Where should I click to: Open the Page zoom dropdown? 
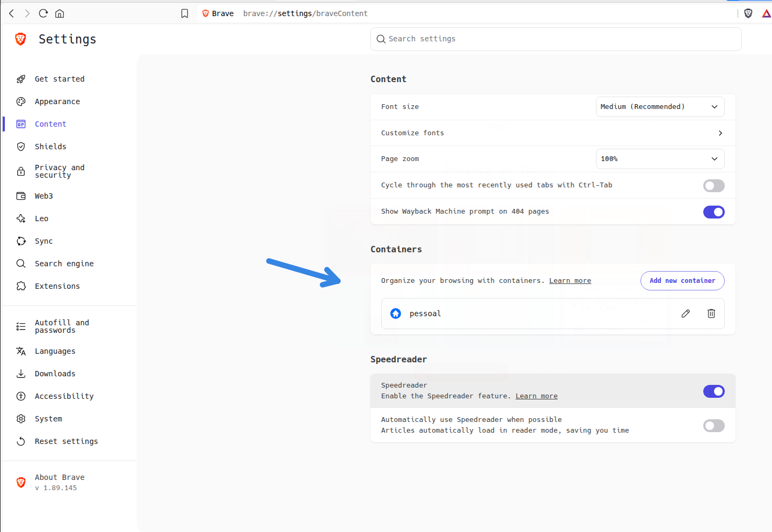pos(660,159)
